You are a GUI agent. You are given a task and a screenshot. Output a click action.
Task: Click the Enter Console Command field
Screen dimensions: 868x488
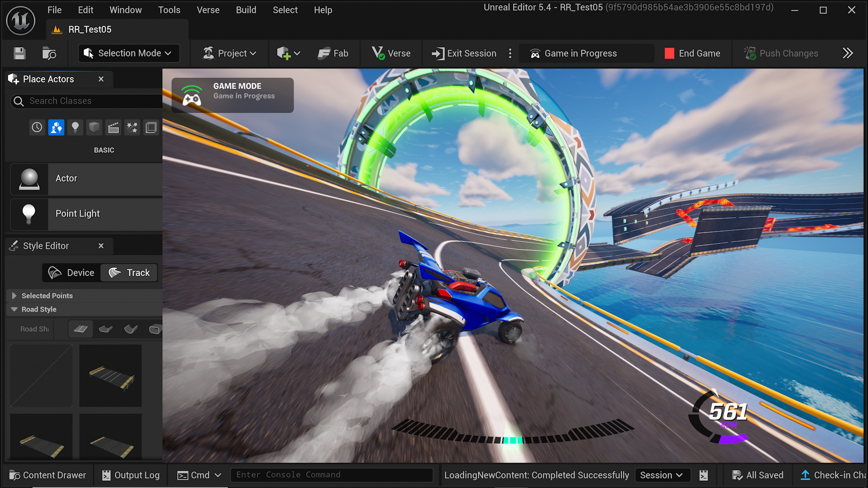click(x=331, y=475)
